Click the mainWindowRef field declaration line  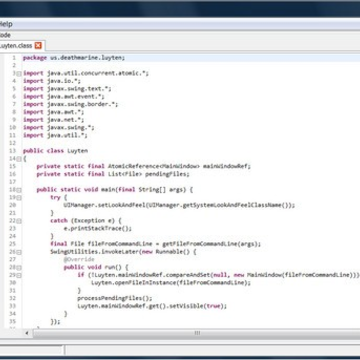tap(144, 166)
